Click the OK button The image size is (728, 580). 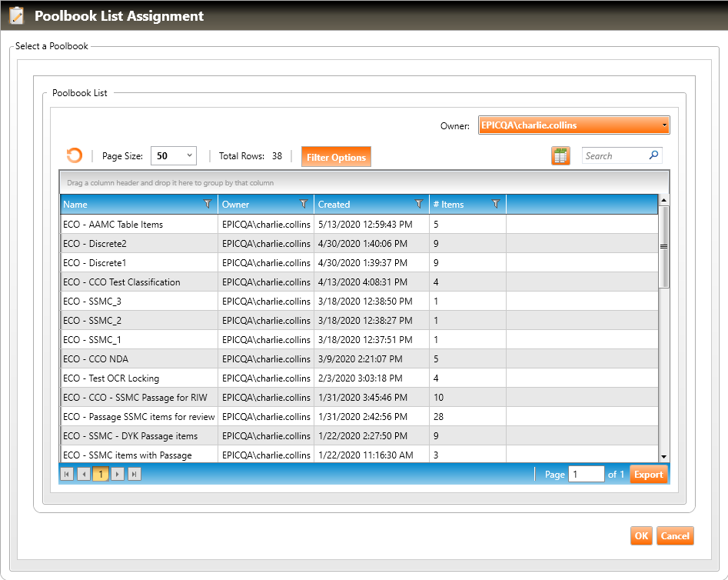click(641, 536)
